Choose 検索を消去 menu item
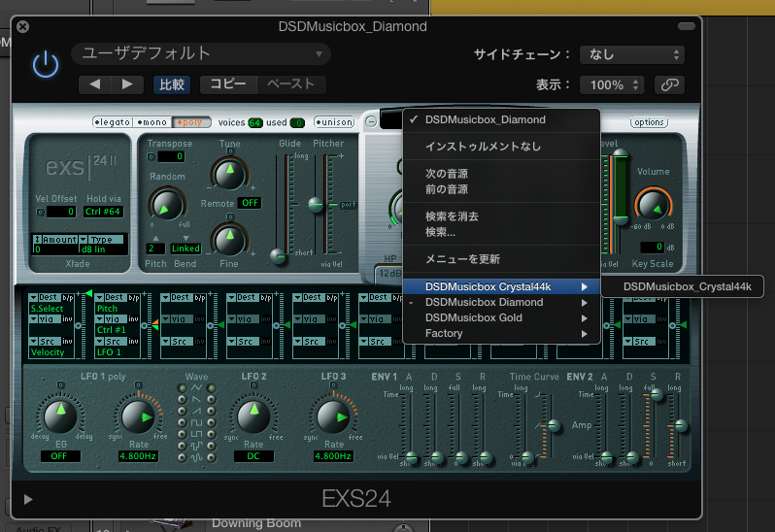This screenshot has width=775, height=532. [x=501, y=216]
